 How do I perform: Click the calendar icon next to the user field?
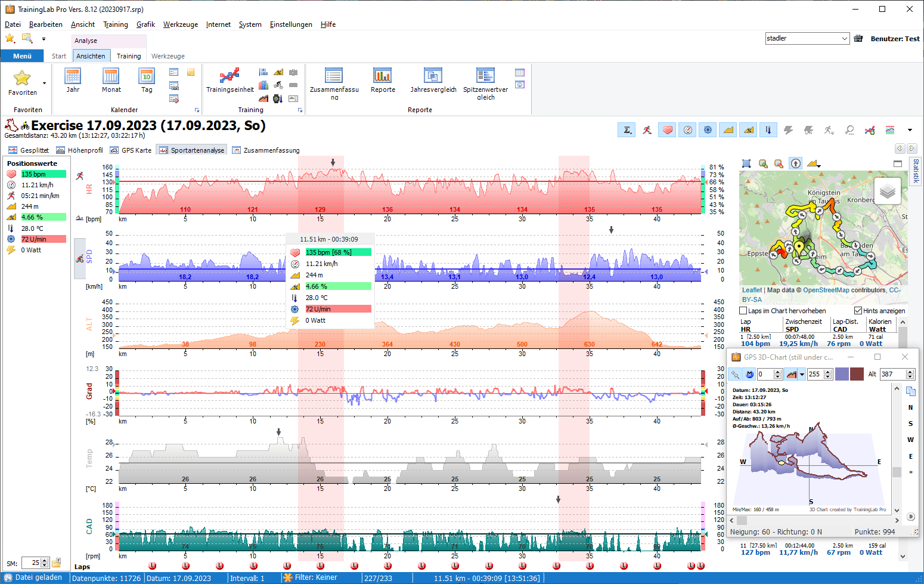click(858, 39)
